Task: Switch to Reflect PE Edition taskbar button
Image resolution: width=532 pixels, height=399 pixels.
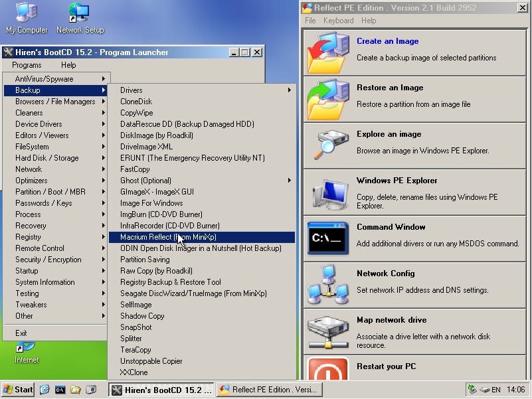Action: [270, 390]
